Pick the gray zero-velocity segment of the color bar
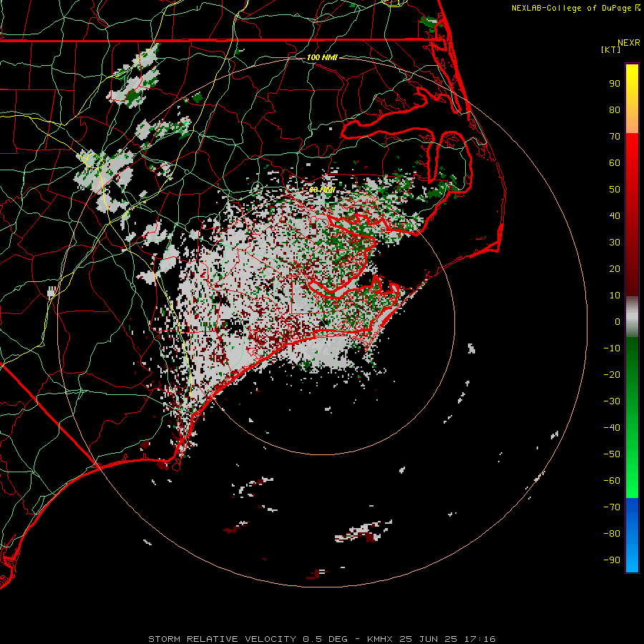644x644 pixels. [632, 317]
